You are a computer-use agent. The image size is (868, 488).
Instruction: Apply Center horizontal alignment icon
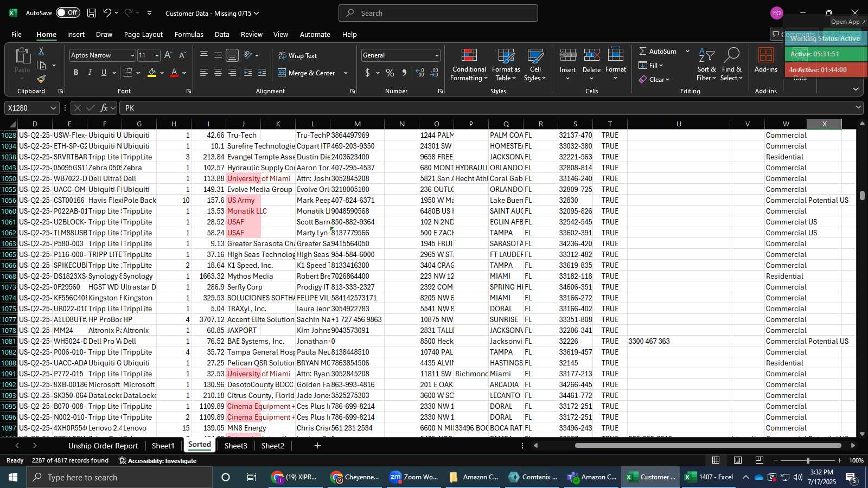[218, 73]
